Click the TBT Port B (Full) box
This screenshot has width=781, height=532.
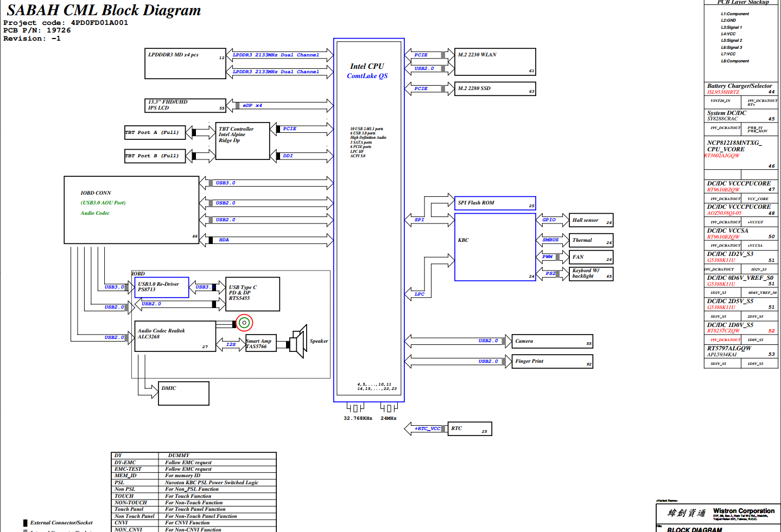(x=155, y=156)
